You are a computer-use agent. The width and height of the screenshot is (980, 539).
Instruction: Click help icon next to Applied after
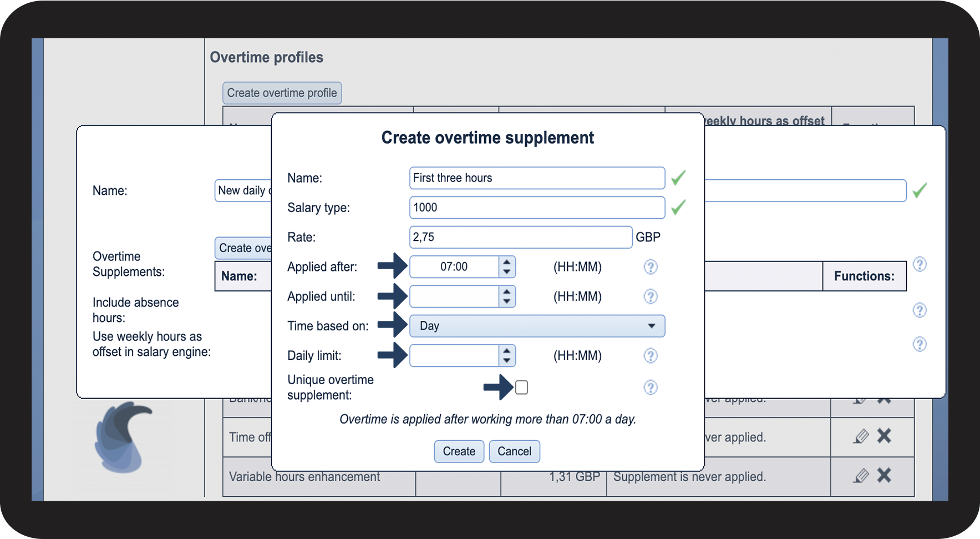[650, 267]
